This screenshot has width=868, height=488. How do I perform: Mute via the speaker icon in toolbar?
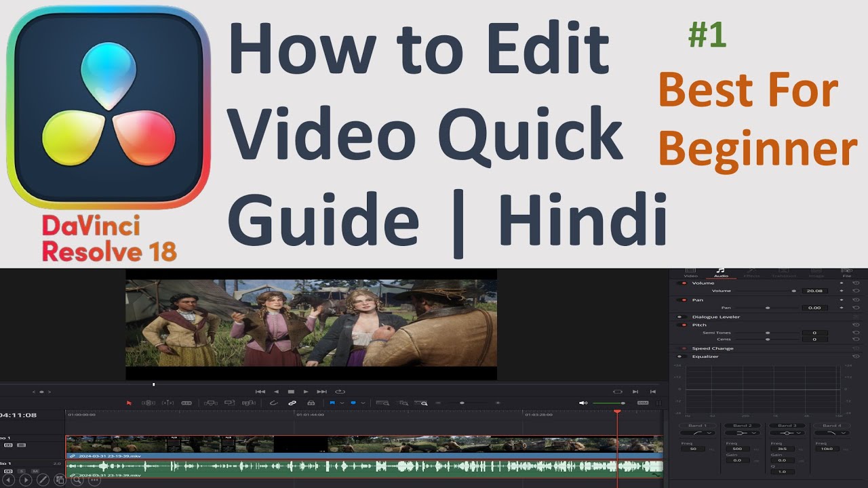pyautogui.click(x=583, y=403)
